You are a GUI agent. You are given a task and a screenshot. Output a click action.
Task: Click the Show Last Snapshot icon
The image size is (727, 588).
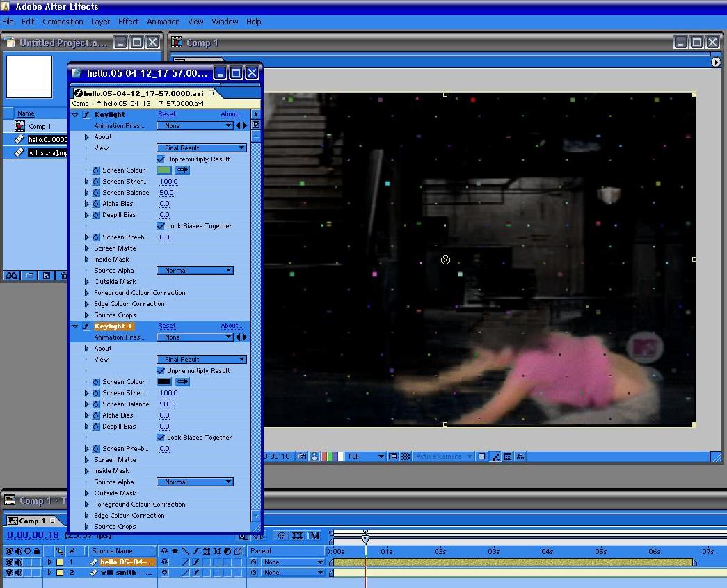314,456
